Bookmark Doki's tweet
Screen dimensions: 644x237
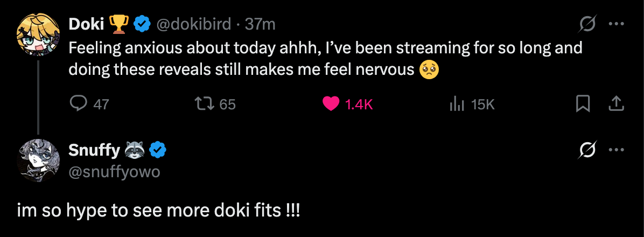pos(583,103)
